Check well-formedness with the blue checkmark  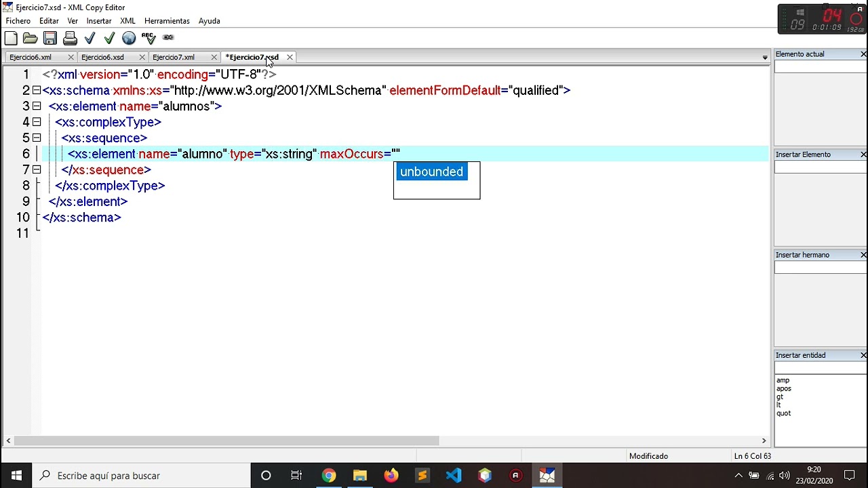point(90,38)
